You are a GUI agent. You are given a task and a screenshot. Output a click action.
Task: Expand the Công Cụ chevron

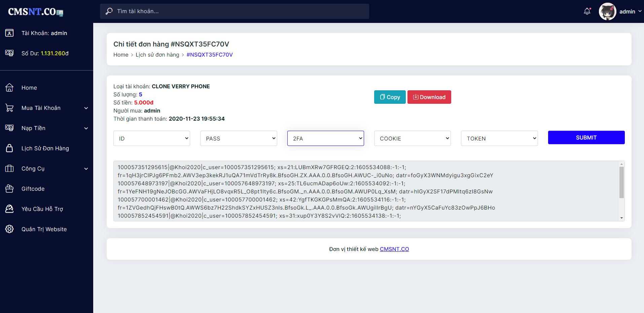(86, 169)
